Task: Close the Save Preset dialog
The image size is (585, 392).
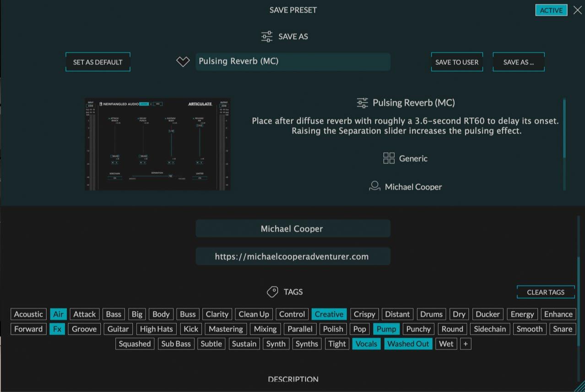Action: [x=577, y=10]
